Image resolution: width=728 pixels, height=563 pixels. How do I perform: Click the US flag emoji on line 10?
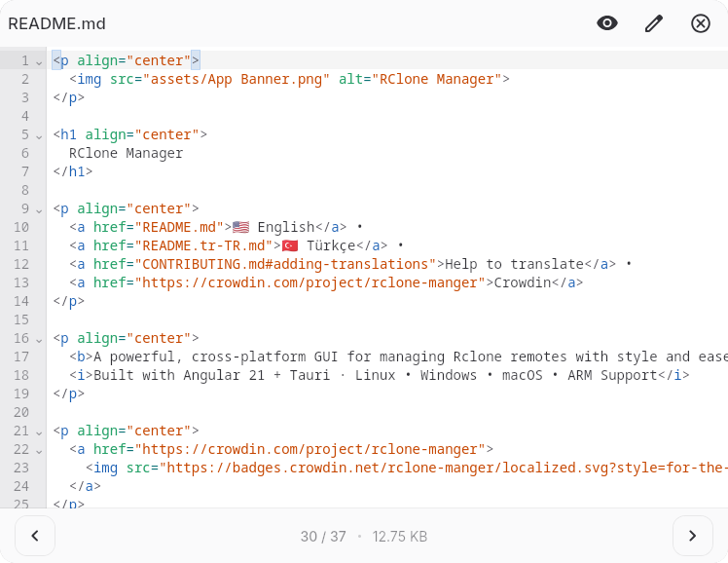(x=241, y=227)
